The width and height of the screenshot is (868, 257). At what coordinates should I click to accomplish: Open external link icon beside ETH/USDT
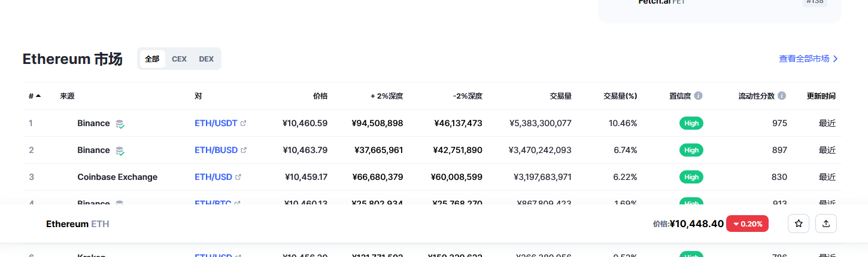pyautogui.click(x=243, y=123)
